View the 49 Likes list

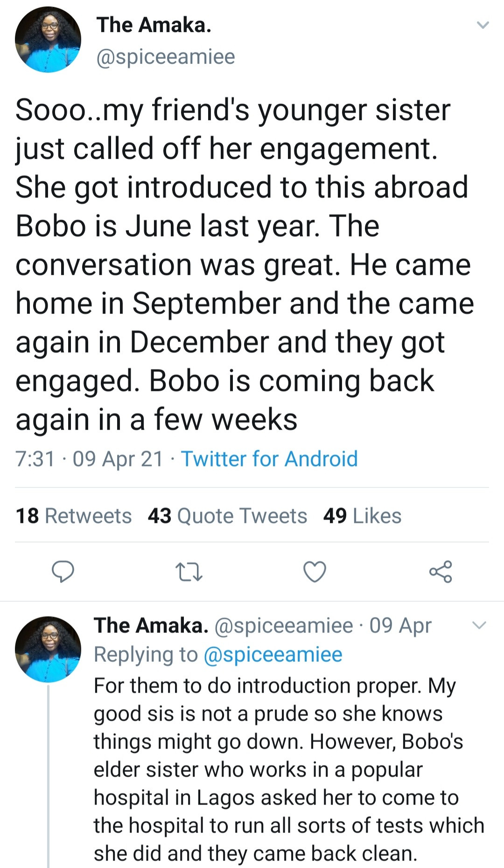pos(362,516)
